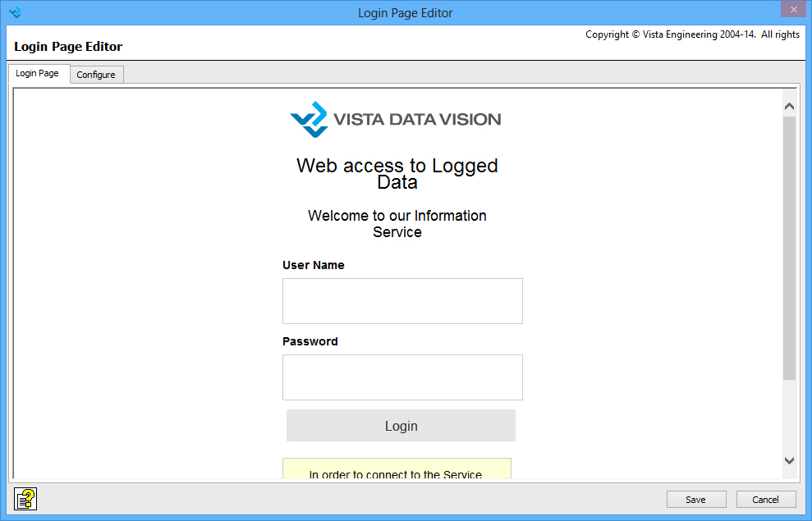The image size is (812, 521).
Task: Click the 'User Name' label
Action: 314,265
